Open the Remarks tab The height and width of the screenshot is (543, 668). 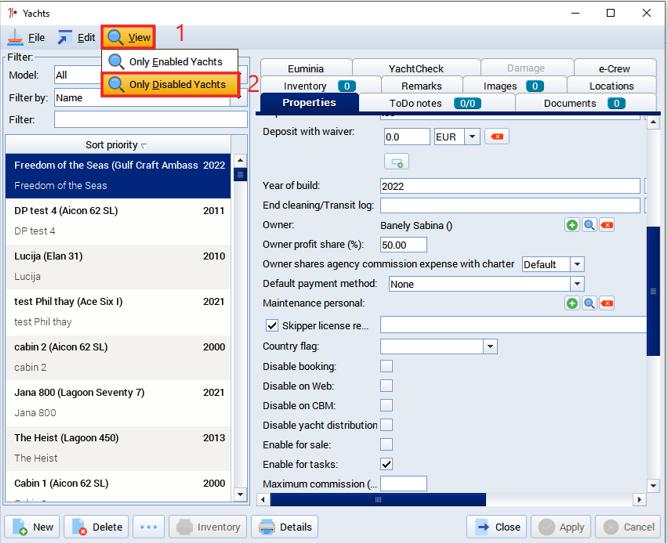coord(422,86)
